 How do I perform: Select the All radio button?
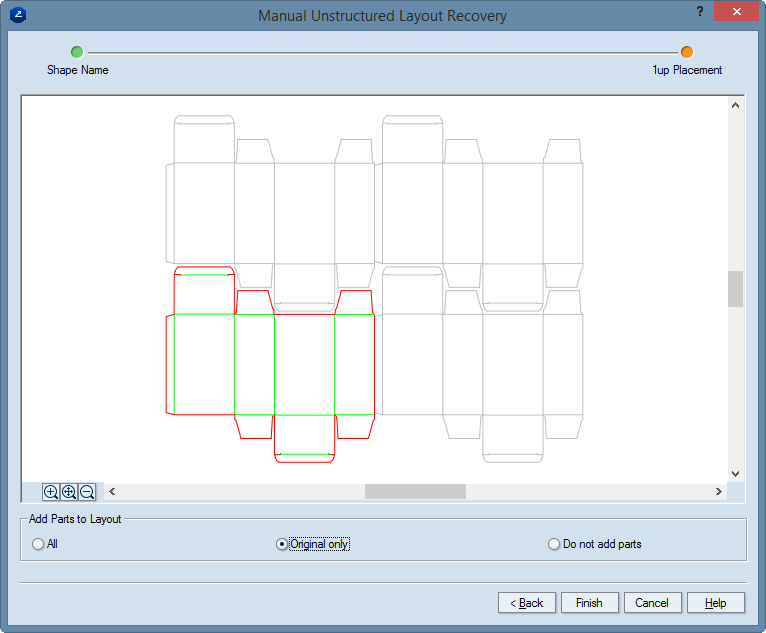point(39,544)
